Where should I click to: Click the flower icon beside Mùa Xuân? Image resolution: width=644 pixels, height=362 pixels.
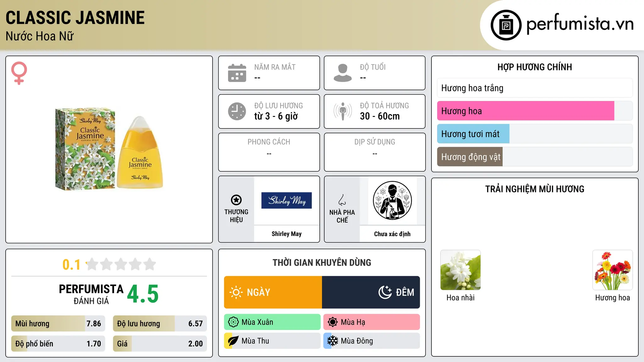(x=233, y=322)
